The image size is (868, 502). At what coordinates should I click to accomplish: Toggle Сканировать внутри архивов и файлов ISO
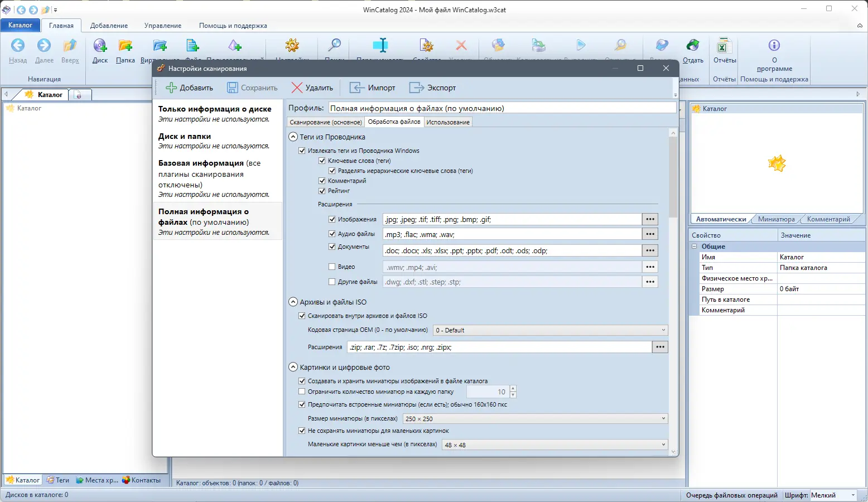[302, 316]
